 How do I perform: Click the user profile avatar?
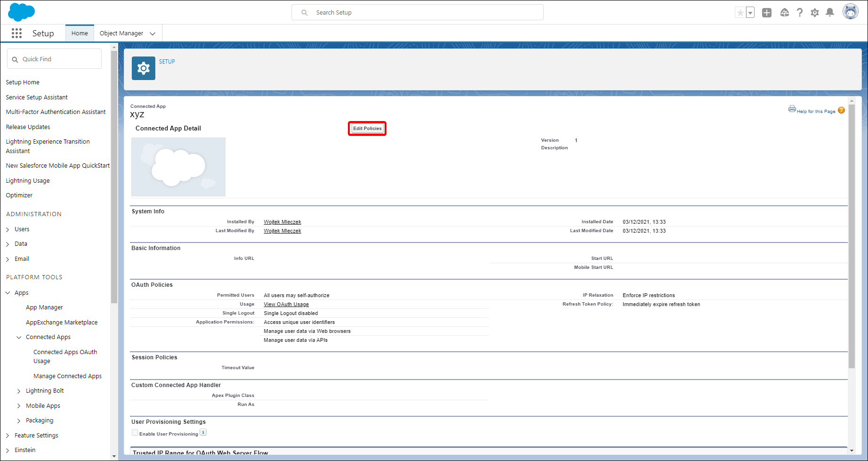tap(850, 12)
